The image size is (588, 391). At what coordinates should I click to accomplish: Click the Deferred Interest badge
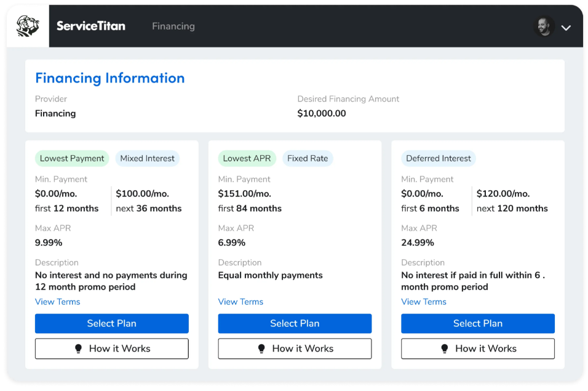point(439,158)
